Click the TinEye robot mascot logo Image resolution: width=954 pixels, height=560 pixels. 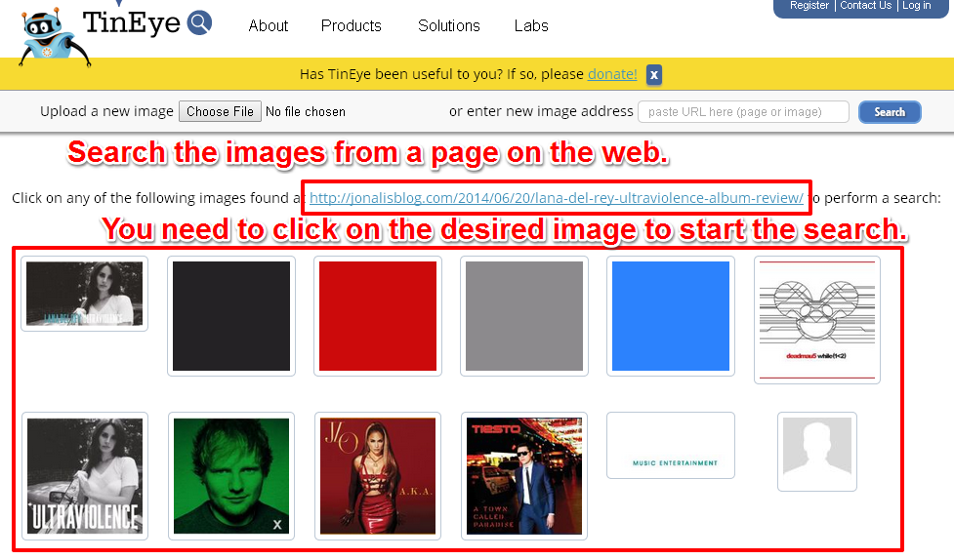54,36
